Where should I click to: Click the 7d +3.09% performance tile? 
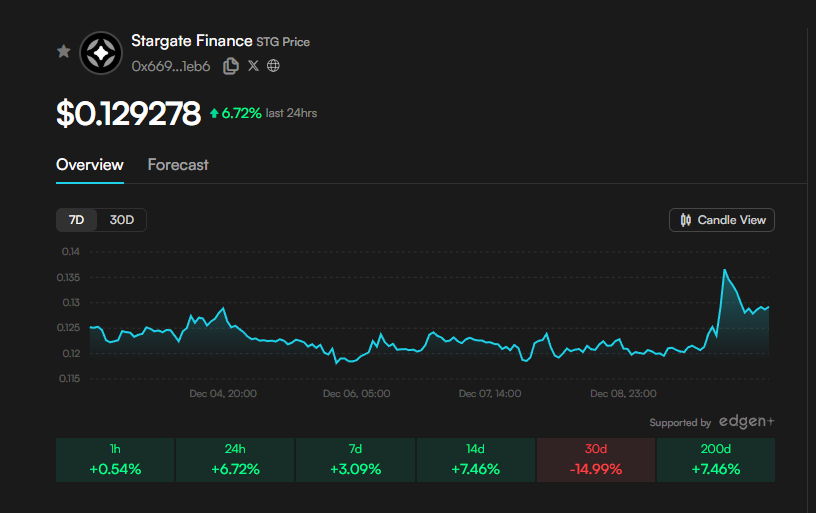pos(355,460)
